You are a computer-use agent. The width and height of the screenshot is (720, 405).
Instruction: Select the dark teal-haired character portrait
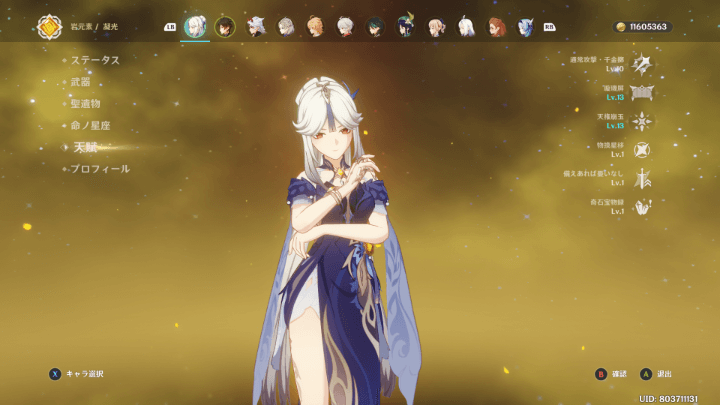point(375,27)
